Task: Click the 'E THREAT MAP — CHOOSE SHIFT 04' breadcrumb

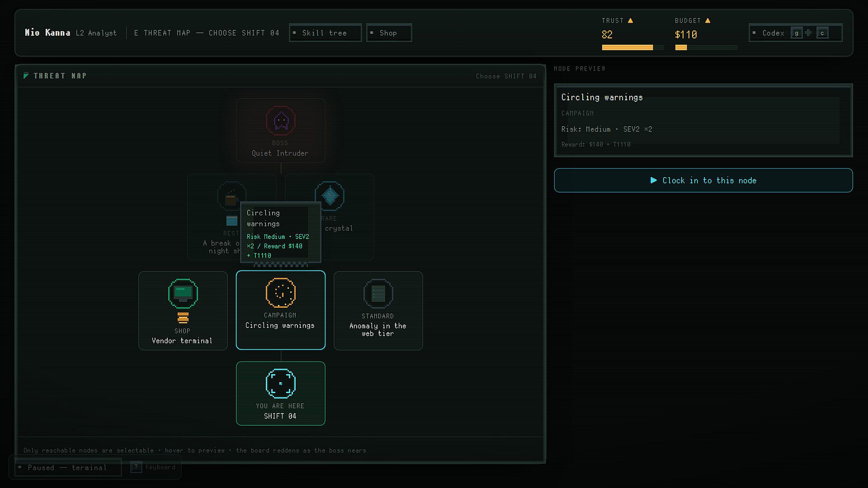Action: click(207, 33)
